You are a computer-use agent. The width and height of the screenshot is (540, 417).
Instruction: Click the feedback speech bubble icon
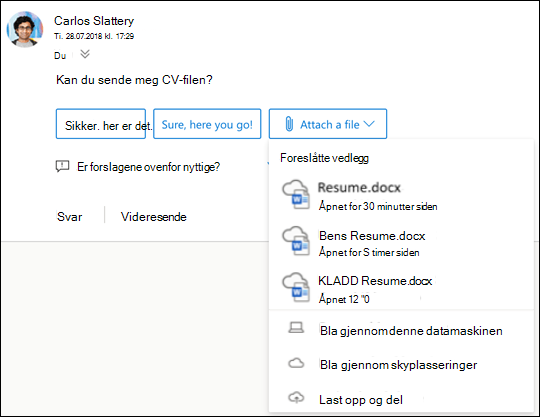63,167
